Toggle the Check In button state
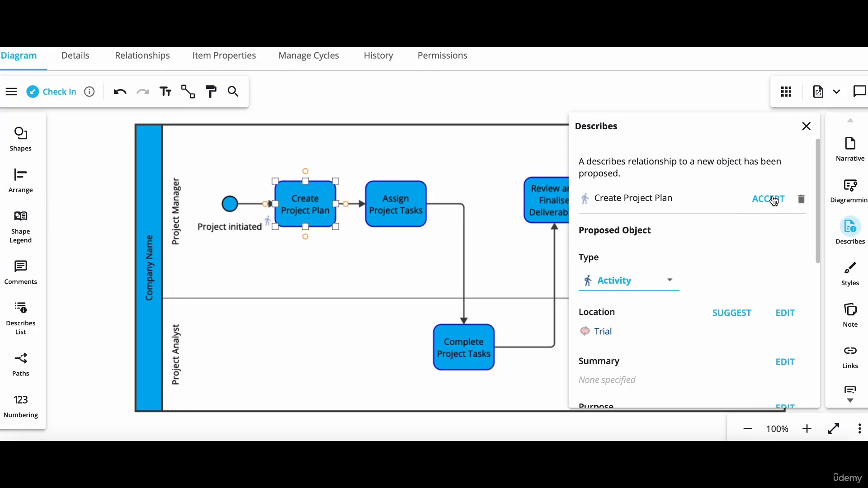This screenshot has height=488, width=868. [x=51, y=91]
